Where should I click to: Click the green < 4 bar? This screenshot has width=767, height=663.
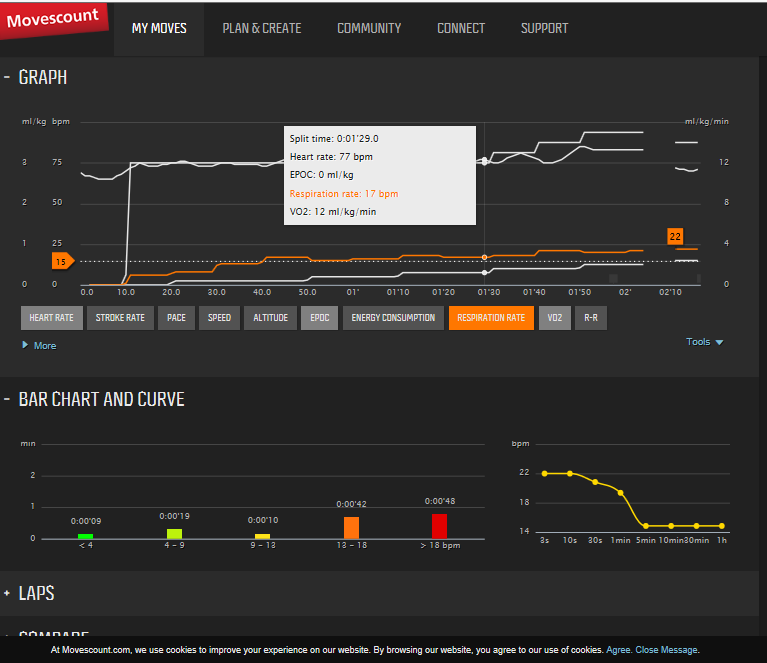(x=86, y=536)
